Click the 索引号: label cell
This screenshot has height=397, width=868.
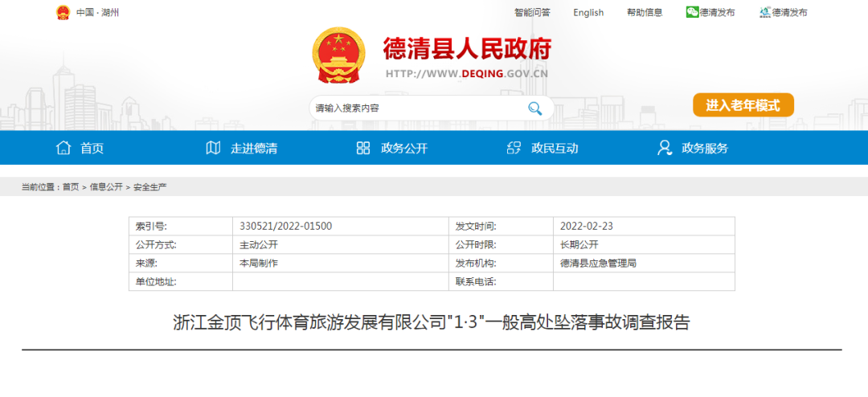pos(181,226)
